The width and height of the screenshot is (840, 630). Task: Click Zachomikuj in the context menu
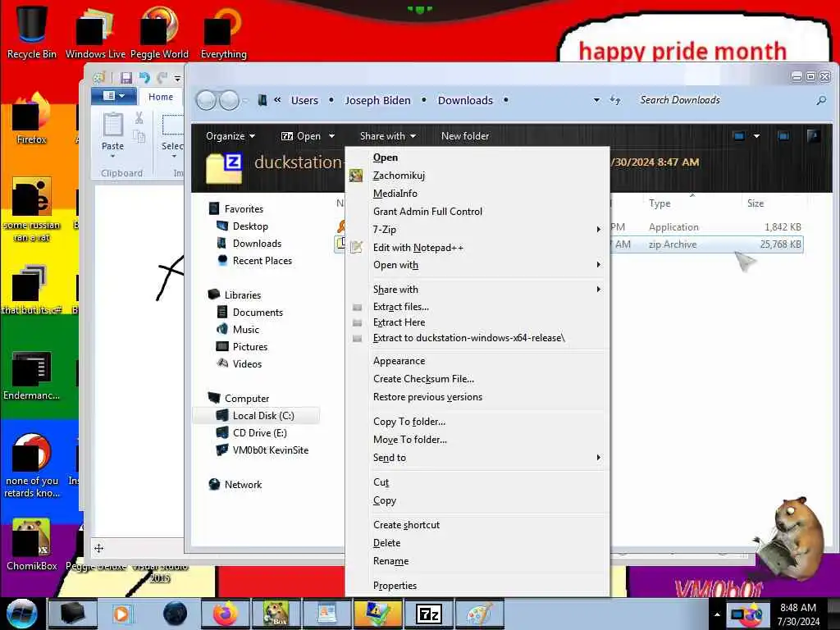coord(399,176)
